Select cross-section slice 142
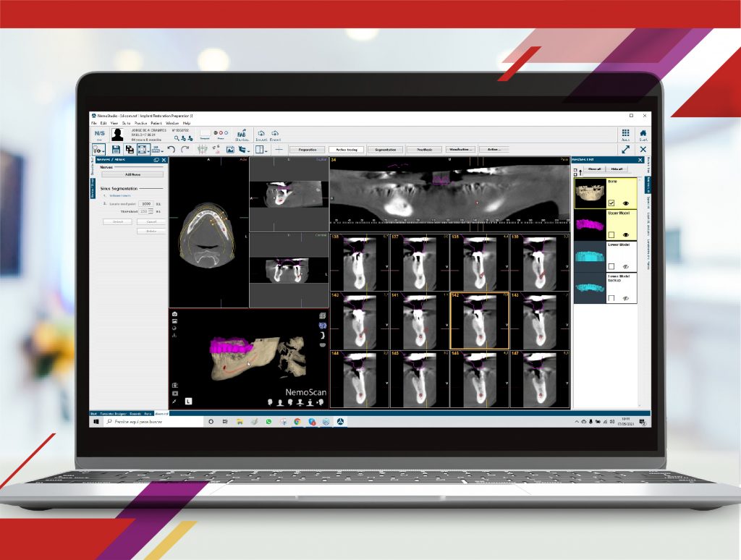This screenshot has width=741, height=560. 479,321
